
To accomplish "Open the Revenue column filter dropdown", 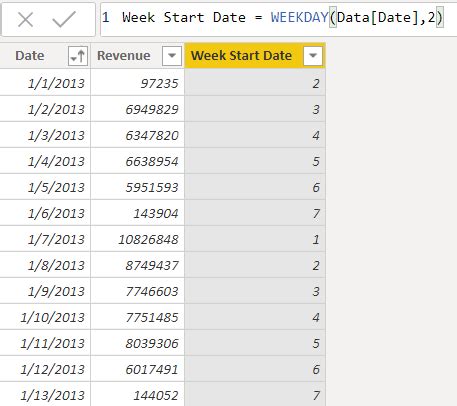I will (x=172, y=56).
